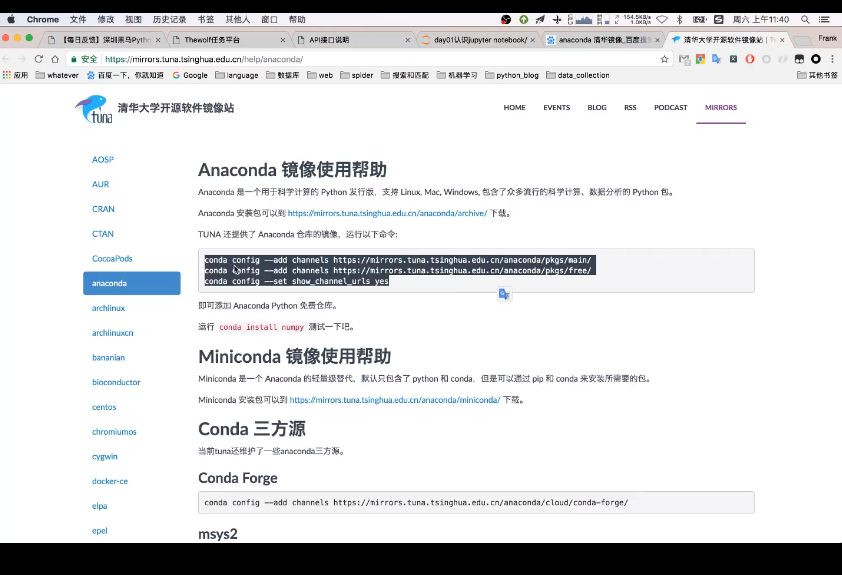Go to EVENTS in site navigation
The height and width of the screenshot is (575, 842).
coord(556,107)
